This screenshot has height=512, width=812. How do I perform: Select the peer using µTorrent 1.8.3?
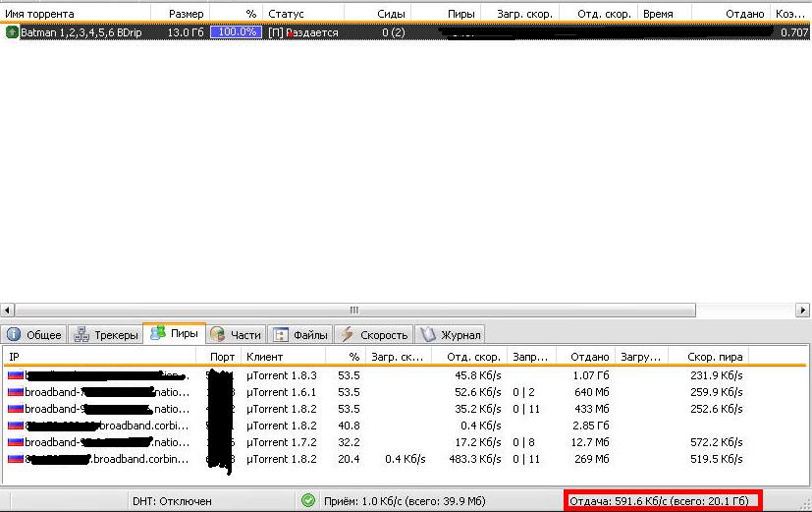404,375
